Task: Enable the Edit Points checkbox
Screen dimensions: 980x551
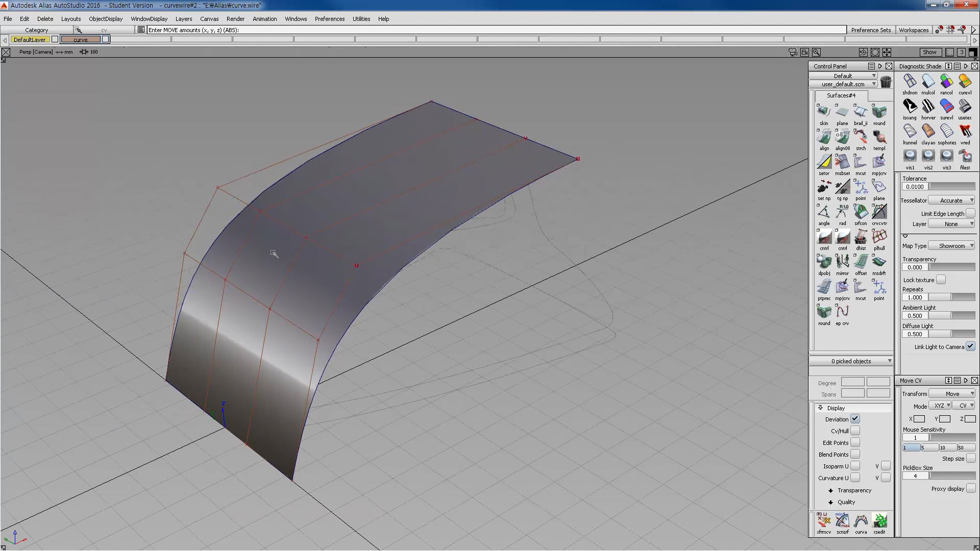Action: click(855, 442)
